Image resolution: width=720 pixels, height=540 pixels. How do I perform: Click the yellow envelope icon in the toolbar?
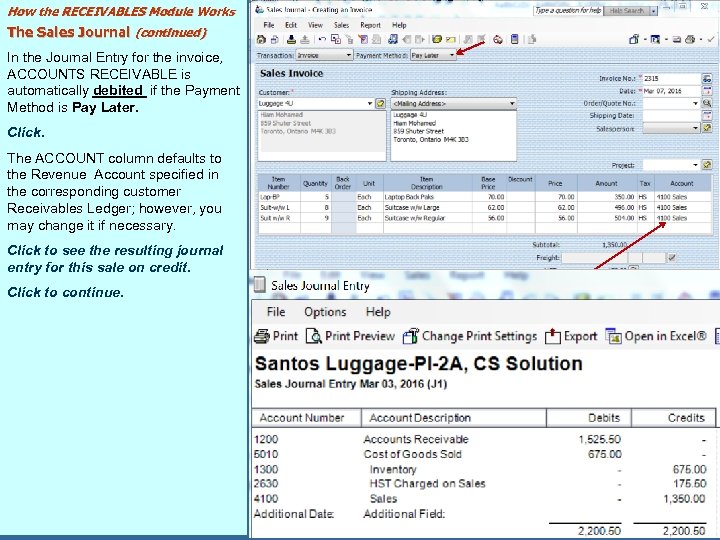pyautogui.click(x=450, y=40)
